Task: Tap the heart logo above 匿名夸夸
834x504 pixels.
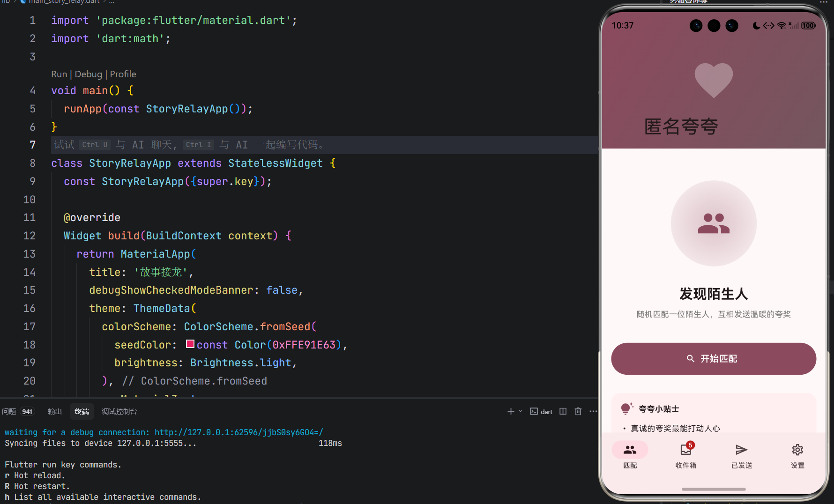Action: (714, 80)
